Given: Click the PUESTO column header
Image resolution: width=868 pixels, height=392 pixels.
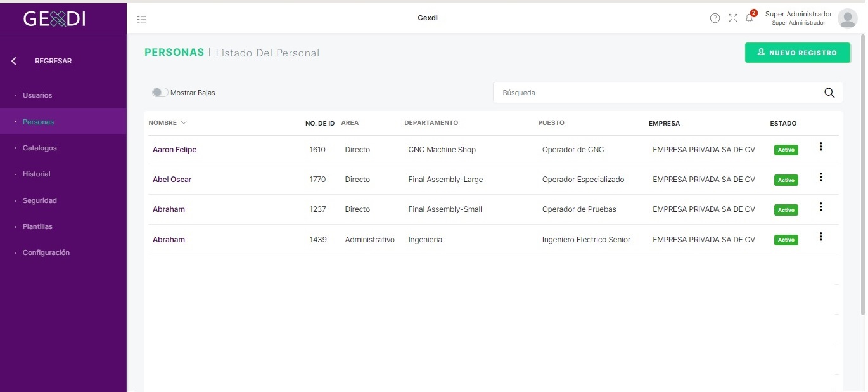Looking at the screenshot, I should coord(551,123).
